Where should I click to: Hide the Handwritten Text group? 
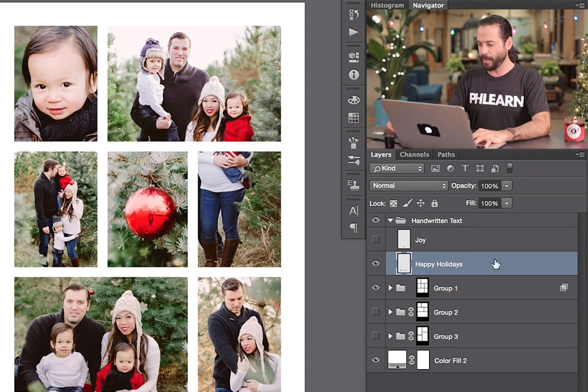coord(375,220)
